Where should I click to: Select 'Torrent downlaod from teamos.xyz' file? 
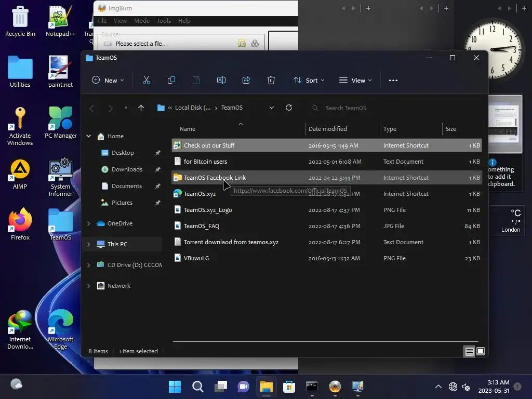pos(326,242)
